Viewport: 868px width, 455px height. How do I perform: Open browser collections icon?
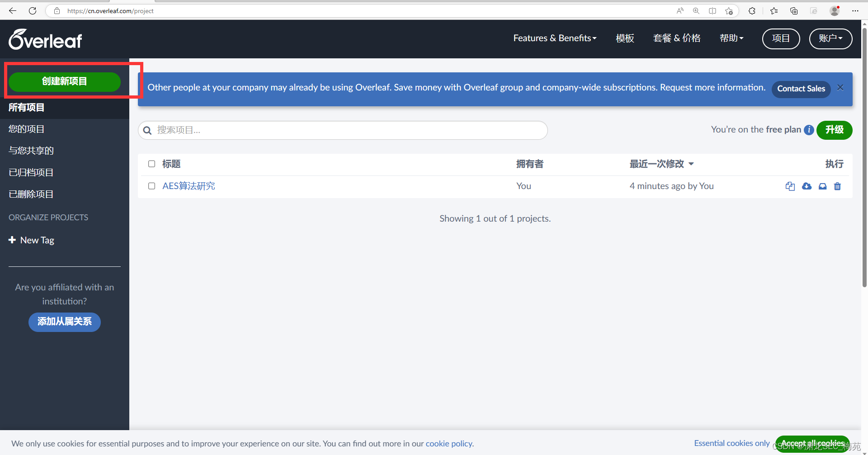793,11
